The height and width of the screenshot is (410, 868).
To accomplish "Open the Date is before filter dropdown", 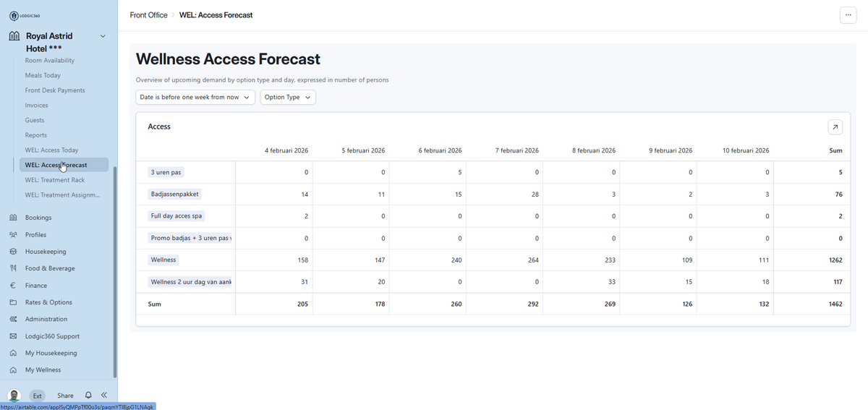I will (x=195, y=97).
